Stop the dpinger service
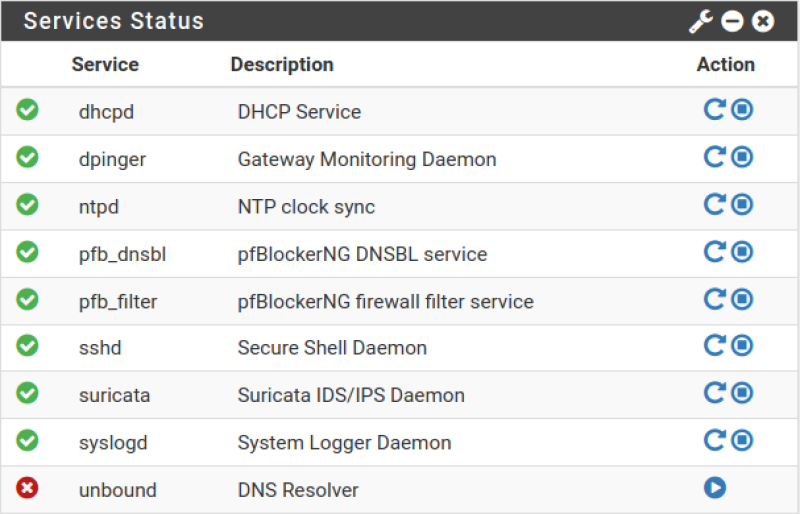The width and height of the screenshot is (800, 514). (x=742, y=157)
